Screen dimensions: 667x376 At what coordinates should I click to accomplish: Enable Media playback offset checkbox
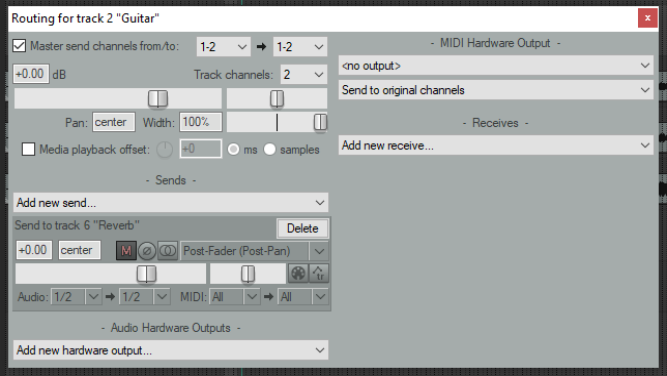coord(29,149)
